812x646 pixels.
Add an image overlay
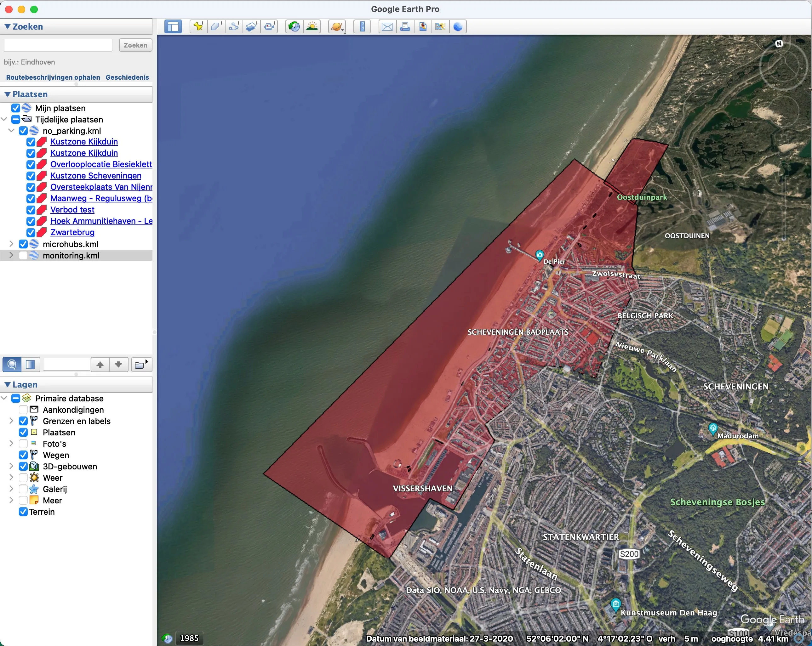pyautogui.click(x=252, y=26)
